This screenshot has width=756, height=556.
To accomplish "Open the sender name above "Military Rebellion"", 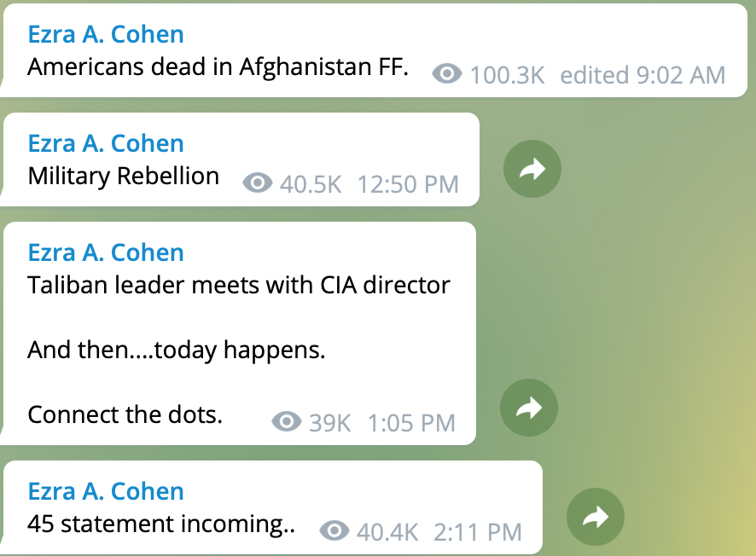I will [106, 143].
